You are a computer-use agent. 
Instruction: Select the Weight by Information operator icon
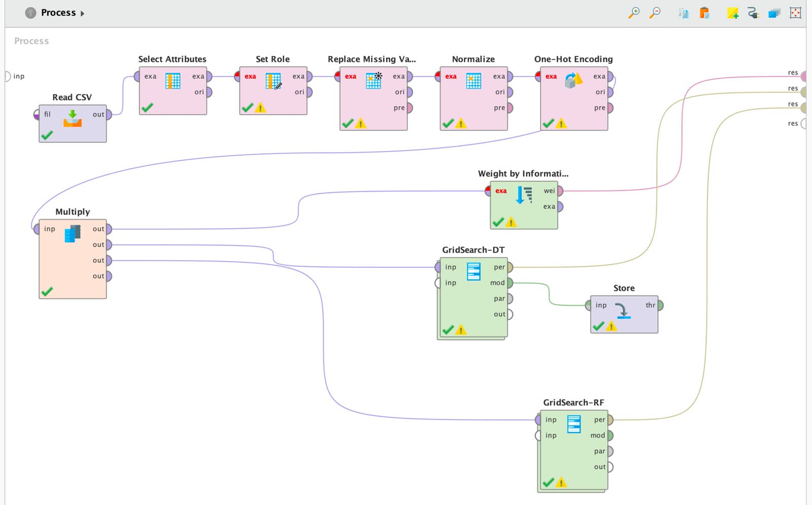pos(524,195)
